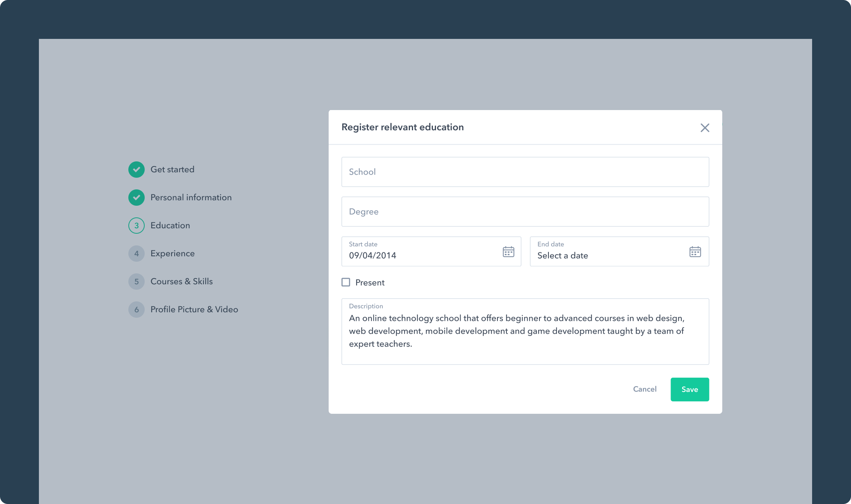Click the step 4 circle beside Experience
Viewport: 851px width, 504px height.
[x=136, y=253]
